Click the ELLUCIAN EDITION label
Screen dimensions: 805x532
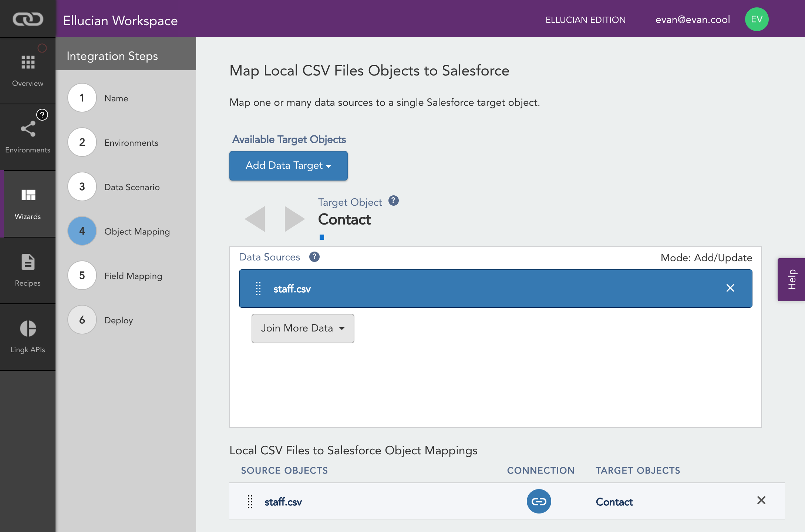coord(586,20)
